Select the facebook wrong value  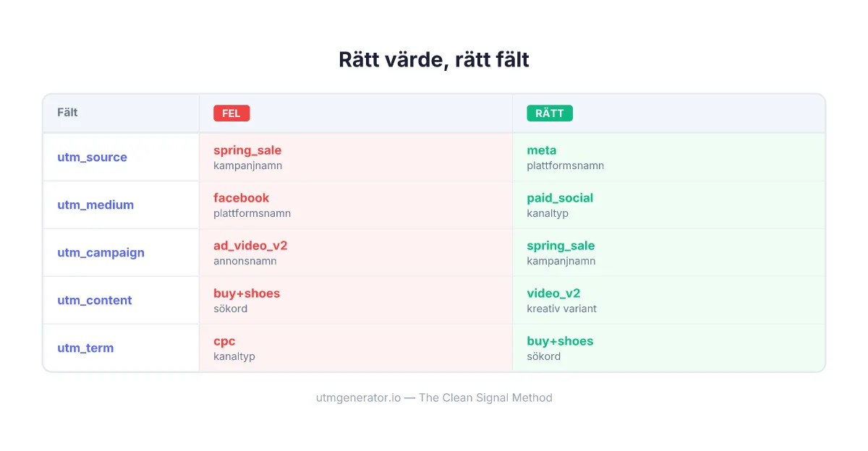[241, 198]
